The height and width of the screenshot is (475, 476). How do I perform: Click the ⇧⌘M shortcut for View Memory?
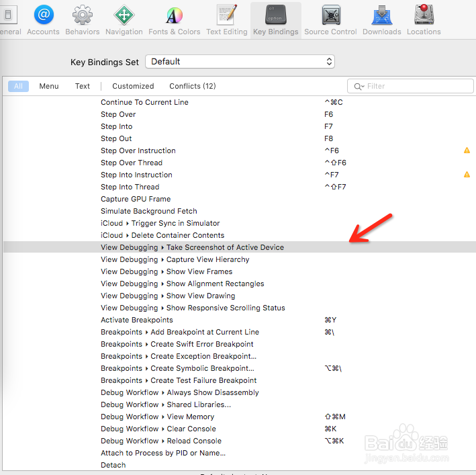tap(335, 417)
